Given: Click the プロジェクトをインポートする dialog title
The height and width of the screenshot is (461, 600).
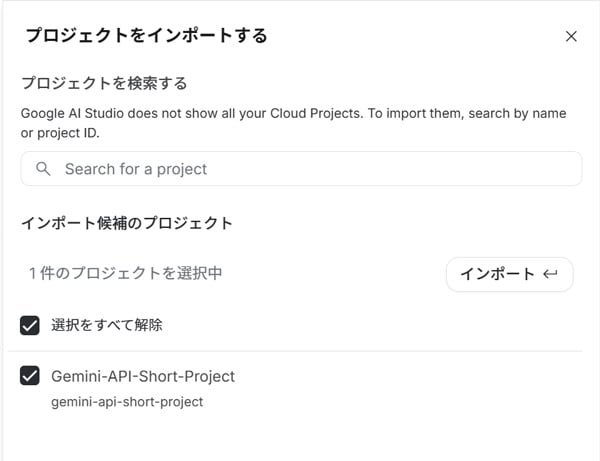Looking at the screenshot, I should click(x=147, y=35).
